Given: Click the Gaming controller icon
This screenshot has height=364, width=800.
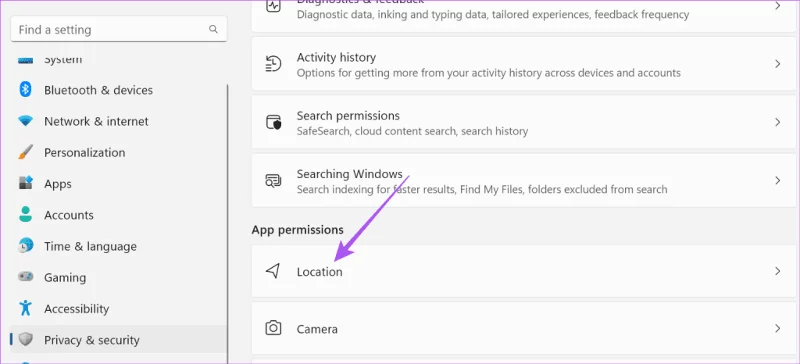Looking at the screenshot, I should 25,277.
